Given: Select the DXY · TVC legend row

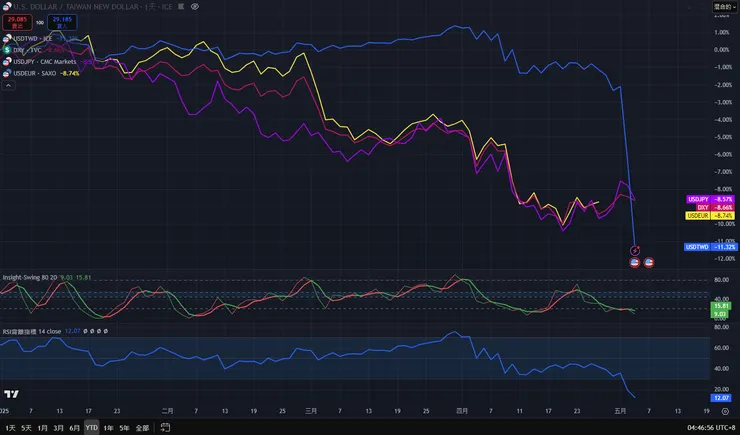Looking at the screenshot, I should point(34,50).
